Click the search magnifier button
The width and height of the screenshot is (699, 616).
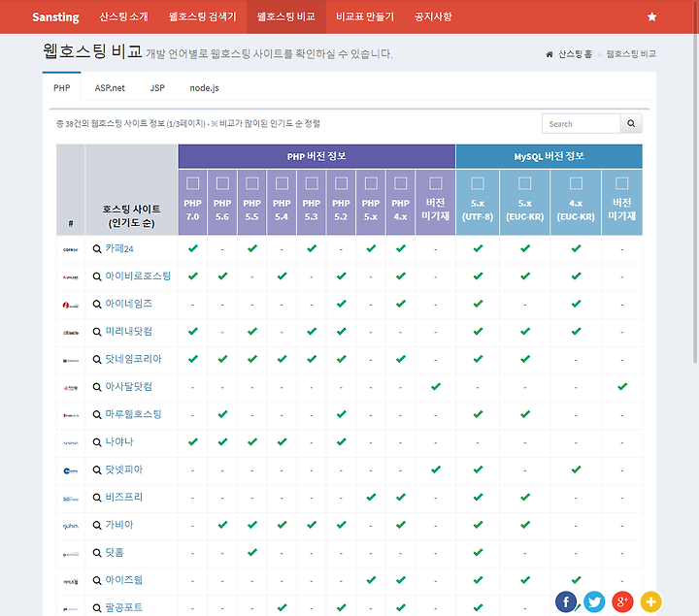pyautogui.click(x=631, y=123)
